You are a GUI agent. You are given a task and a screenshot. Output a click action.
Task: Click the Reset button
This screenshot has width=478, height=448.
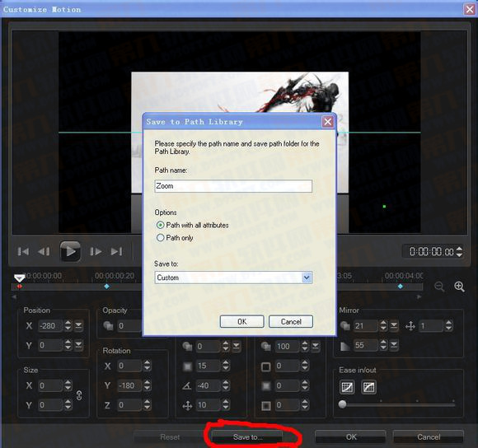[x=170, y=437]
